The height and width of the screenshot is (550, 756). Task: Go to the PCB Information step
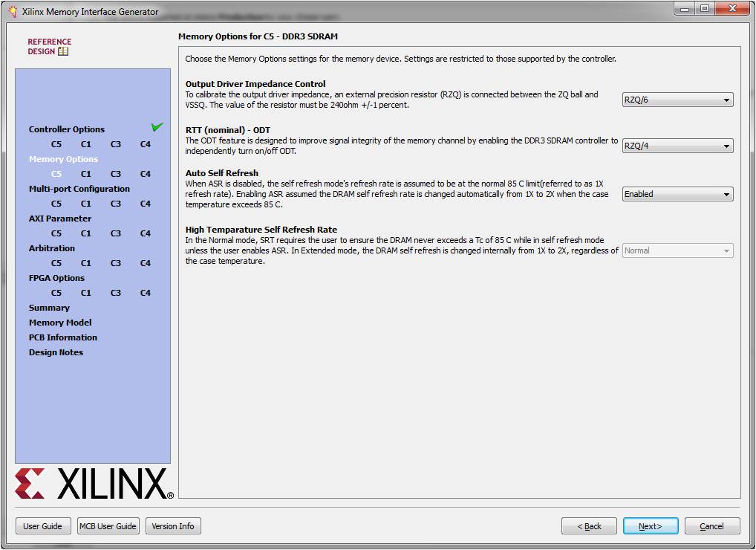pos(62,337)
